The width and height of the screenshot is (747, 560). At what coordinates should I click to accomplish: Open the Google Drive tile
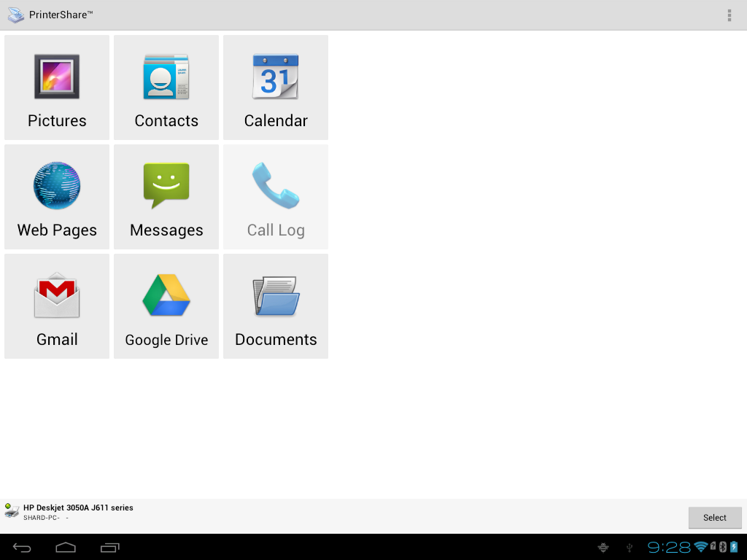166,306
